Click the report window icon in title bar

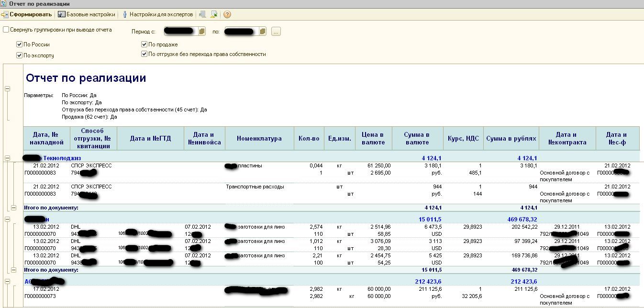point(4,4)
